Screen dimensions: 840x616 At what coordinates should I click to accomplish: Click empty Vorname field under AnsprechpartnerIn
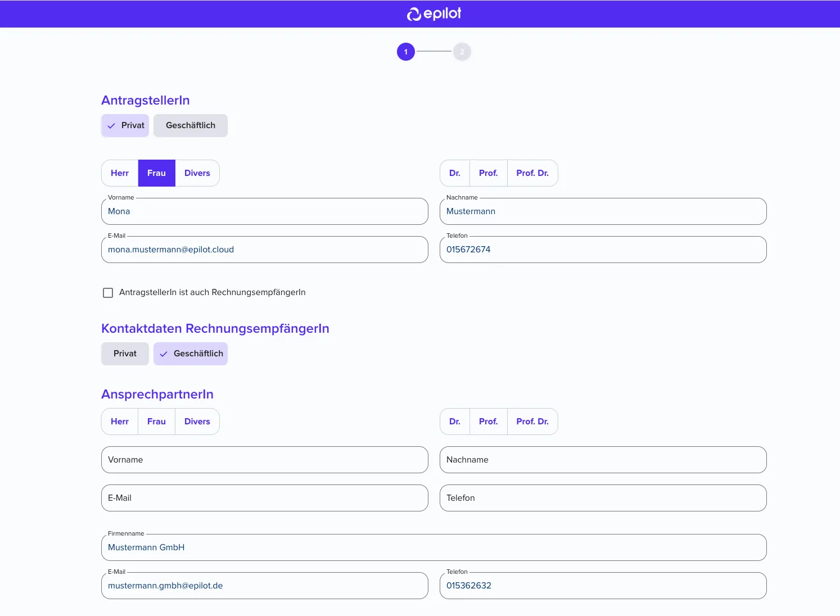coord(265,460)
